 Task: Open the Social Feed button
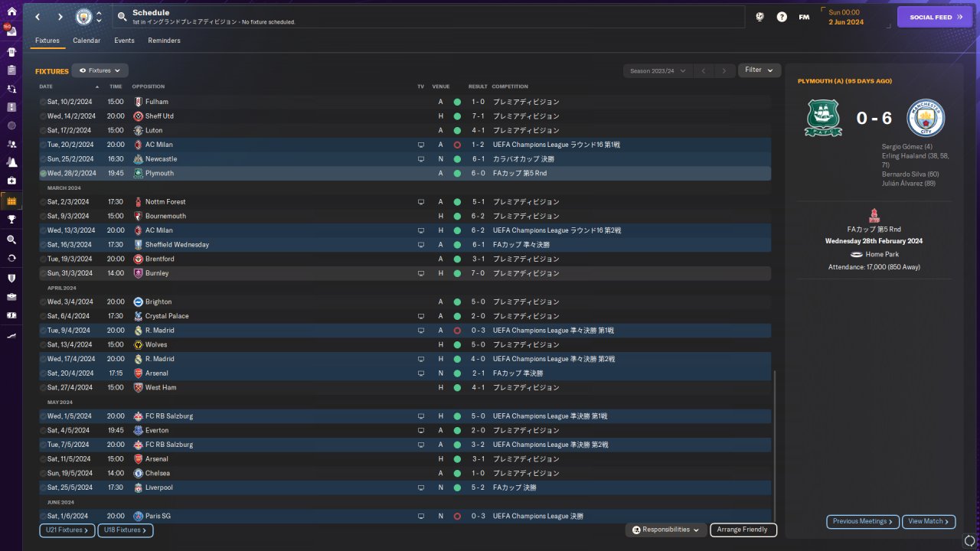[935, 17]
